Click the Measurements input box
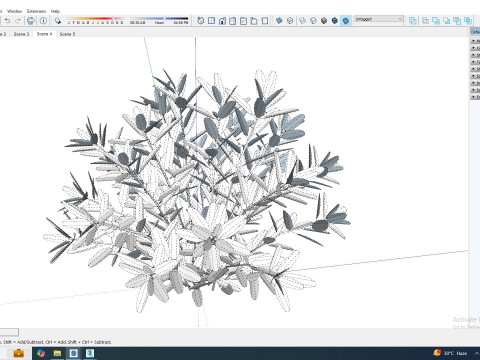480x360 pixels. (x=9, y=332)
